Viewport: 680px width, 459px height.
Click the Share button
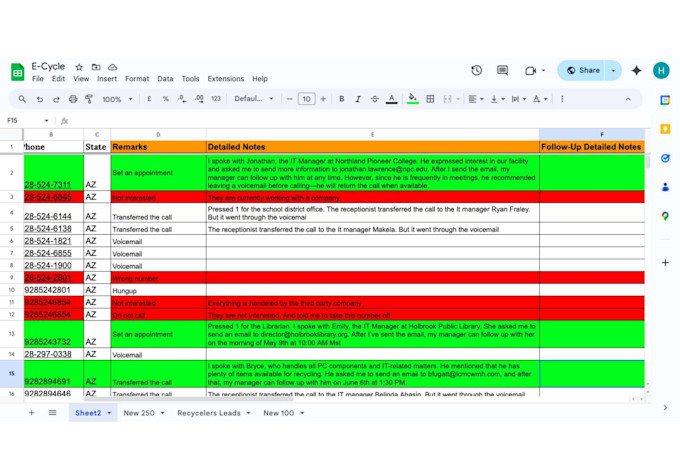click(x=581, y=70)
